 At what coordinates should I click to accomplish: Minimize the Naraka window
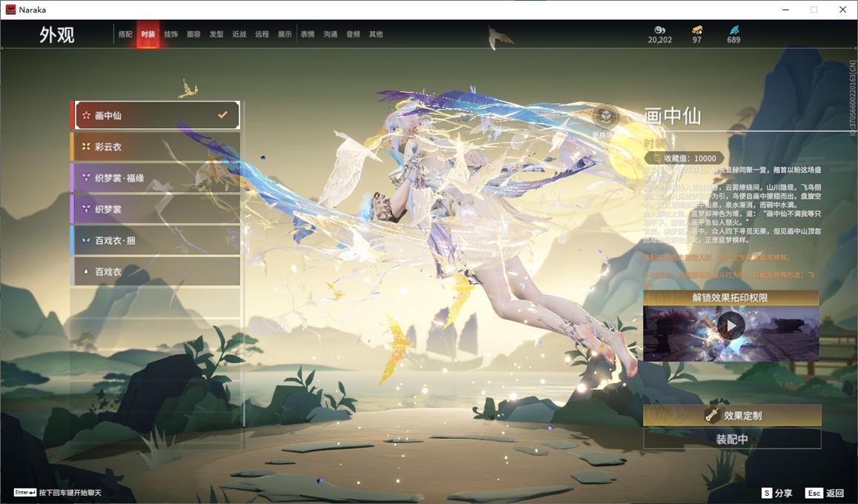pyautogui.click(x=786, y=10)
